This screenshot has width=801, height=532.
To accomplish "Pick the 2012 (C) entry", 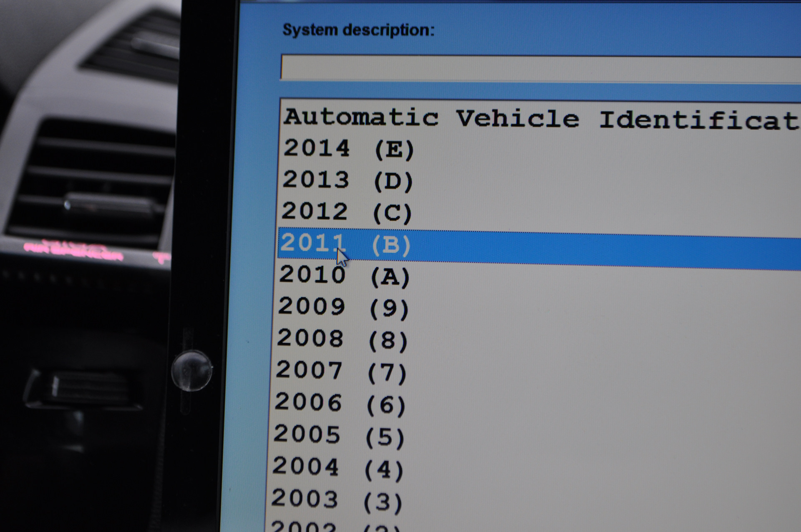I will pos(346,212).
